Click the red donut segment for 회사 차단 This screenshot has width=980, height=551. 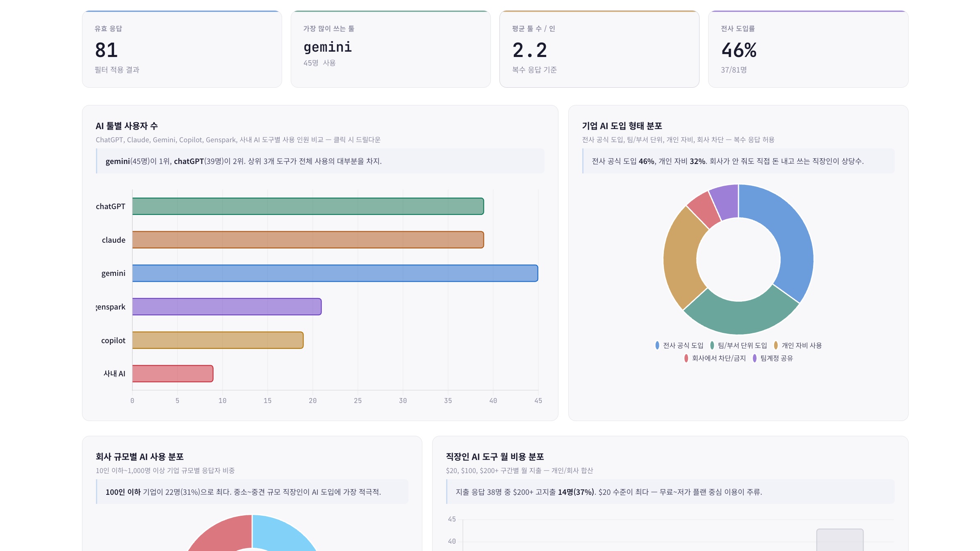(704, 209)
